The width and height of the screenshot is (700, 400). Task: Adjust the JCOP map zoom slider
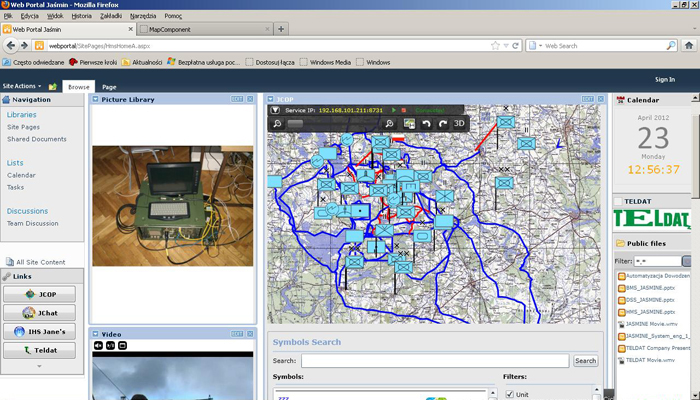(295, 124)
